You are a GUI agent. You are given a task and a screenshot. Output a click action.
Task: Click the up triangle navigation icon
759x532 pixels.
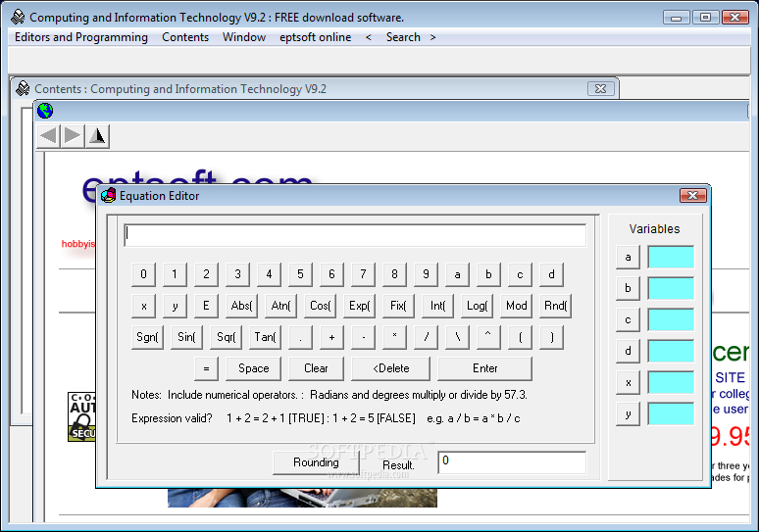[97, 136]
